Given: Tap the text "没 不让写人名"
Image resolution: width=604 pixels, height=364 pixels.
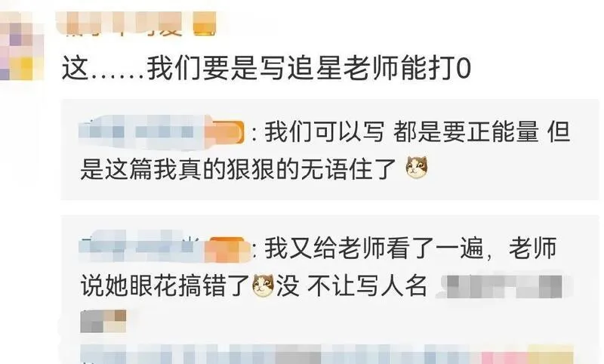Looking at the screenshot, I should pos(352,286).
